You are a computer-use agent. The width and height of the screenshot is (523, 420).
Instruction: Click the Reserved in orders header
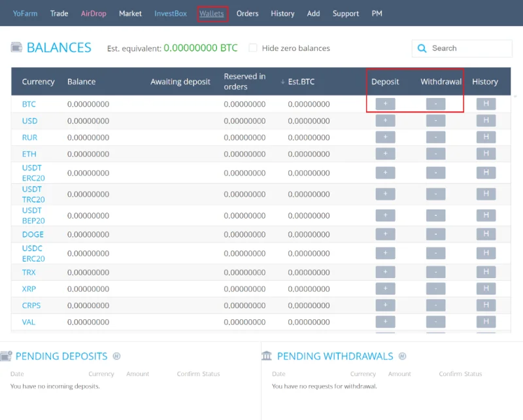245,82
